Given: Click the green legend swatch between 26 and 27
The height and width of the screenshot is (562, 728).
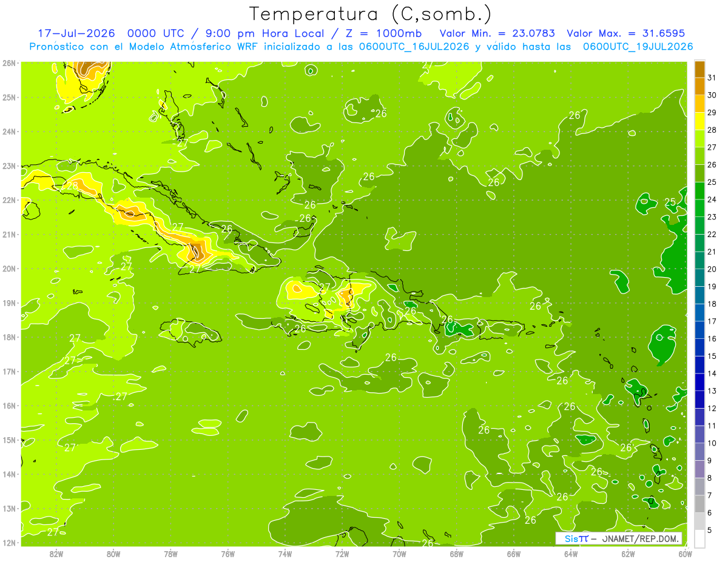Looking at the screenshot, I should (699, 156).
